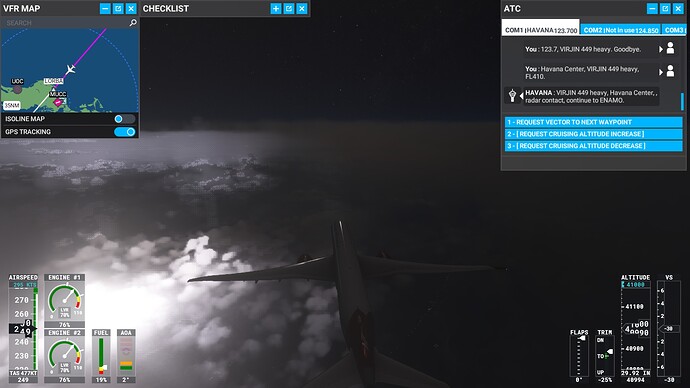Screen dimensions: 690x388
Task: Choose Request Cruising Altitude Decrease option
Action: [593, 146]
